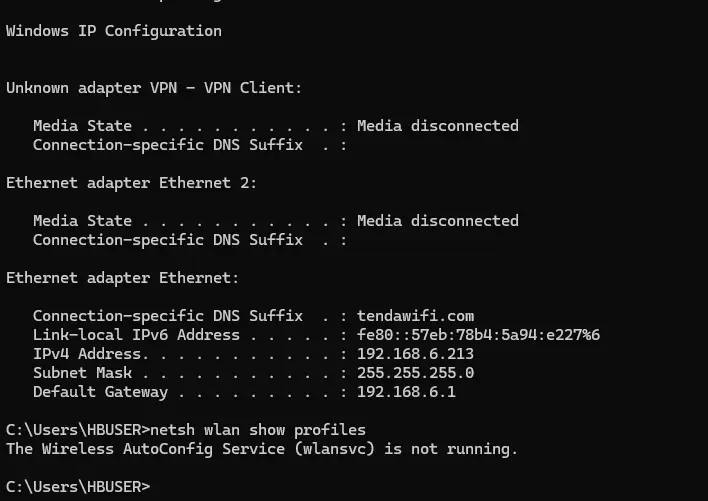Viewport: 708px width, 501px height.
Task: Click the 'Default Gateway' label text
Action: click(x=100, y=392)
